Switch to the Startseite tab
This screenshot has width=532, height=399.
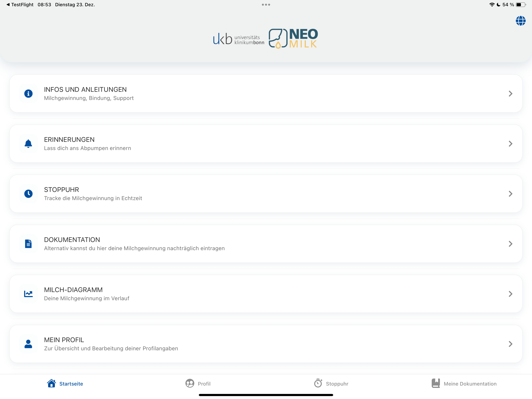[65, 384]
